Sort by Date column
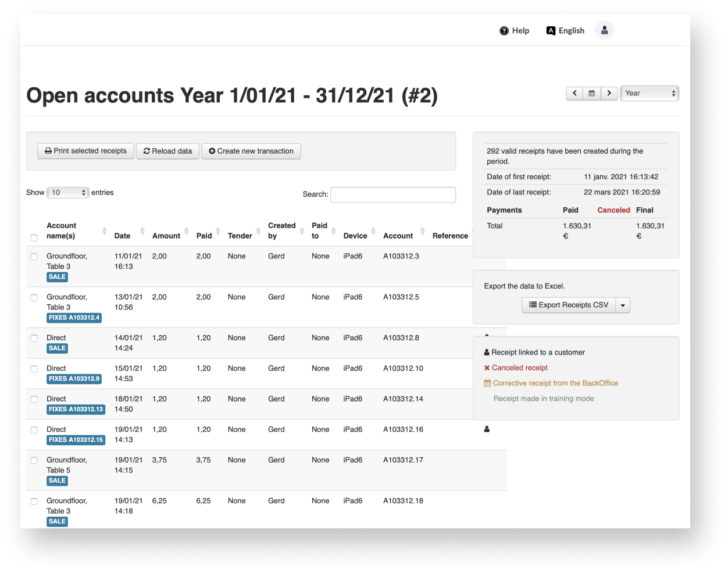 click(x=129, y=236)
